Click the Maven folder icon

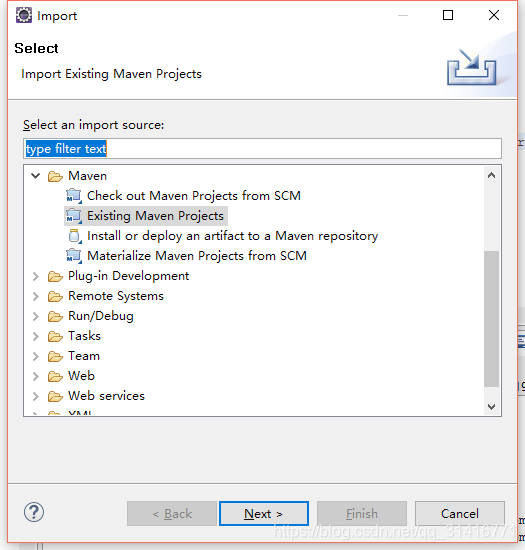(x=55, y=176)
